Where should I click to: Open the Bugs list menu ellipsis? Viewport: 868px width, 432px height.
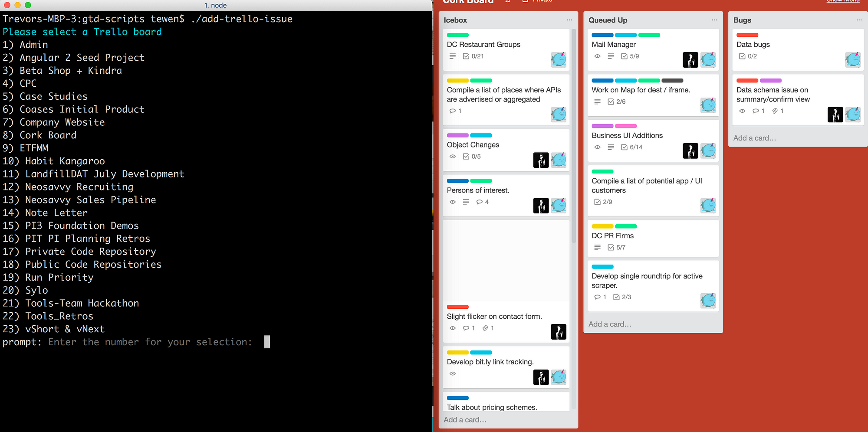859,20
